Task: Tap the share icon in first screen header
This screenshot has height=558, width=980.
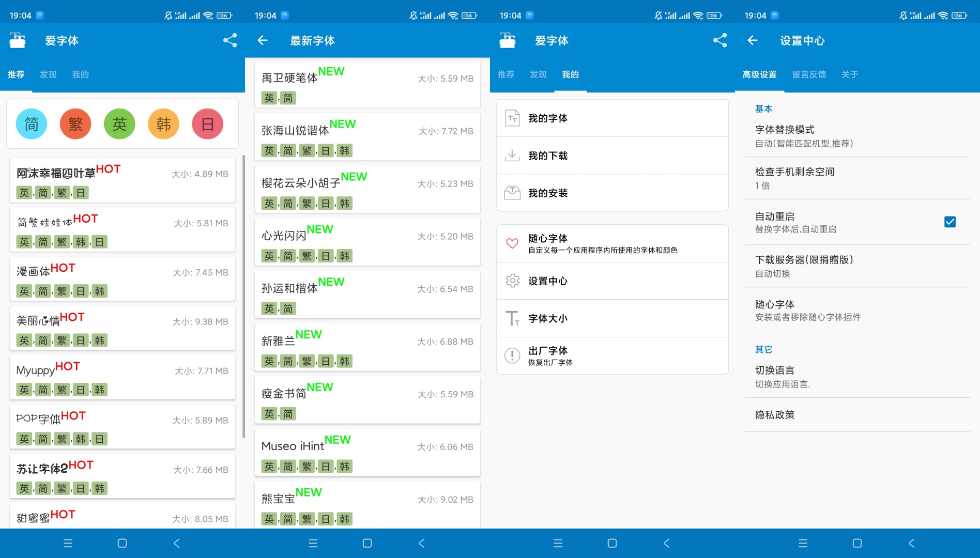Action: click(230, 40)
